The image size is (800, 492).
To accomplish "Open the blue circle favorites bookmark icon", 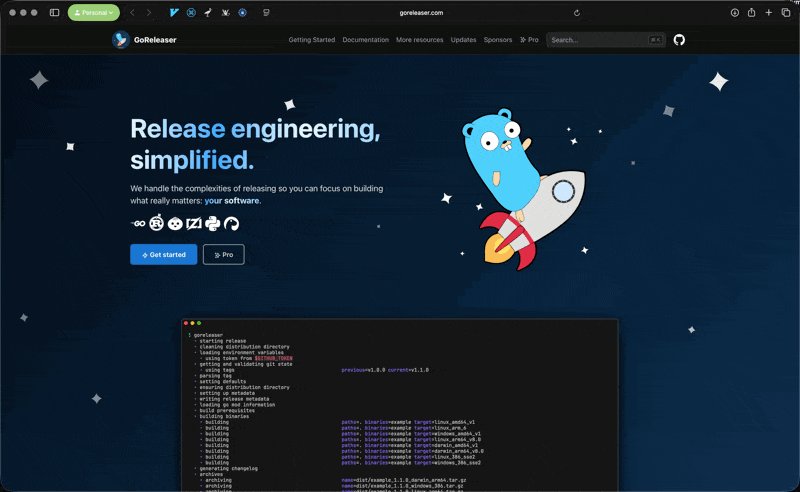I will pos(242,13).
